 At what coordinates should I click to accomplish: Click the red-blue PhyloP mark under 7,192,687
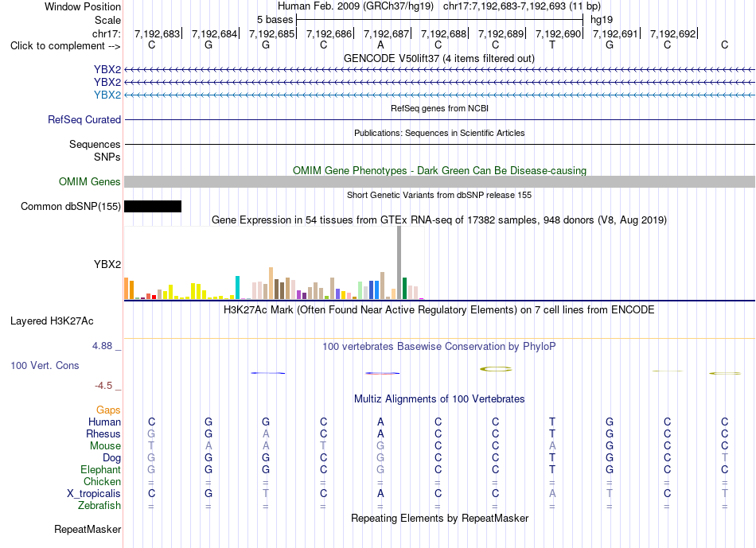[382, 373]
